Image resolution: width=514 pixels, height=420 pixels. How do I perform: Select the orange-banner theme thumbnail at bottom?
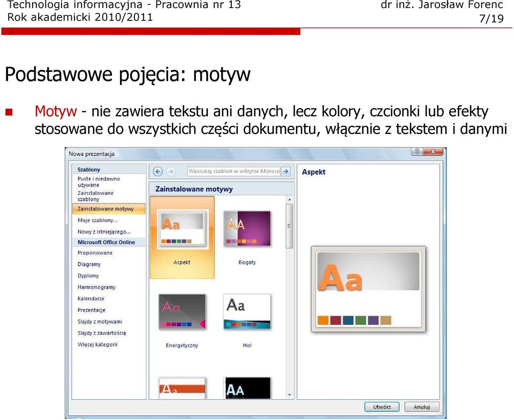[x=182, y=388]
